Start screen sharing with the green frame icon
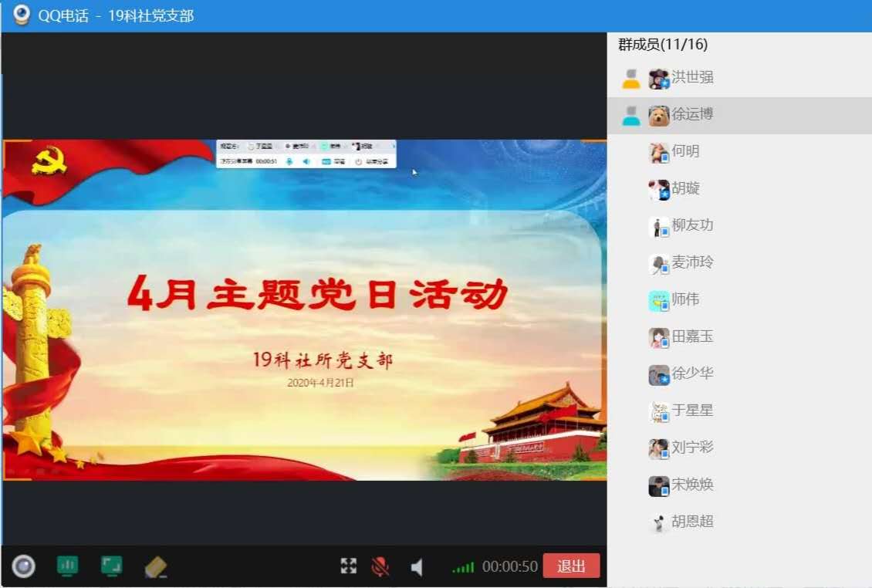 pyautogui.click(x=112, y=566)
